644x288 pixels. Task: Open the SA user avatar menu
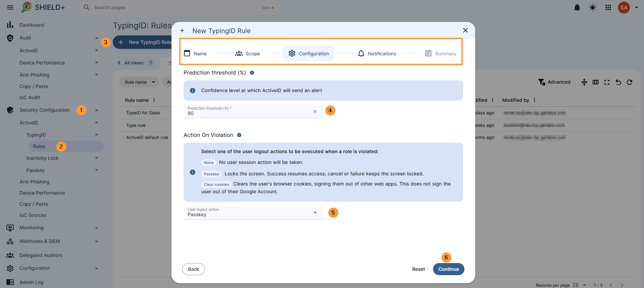coord(624,7)
